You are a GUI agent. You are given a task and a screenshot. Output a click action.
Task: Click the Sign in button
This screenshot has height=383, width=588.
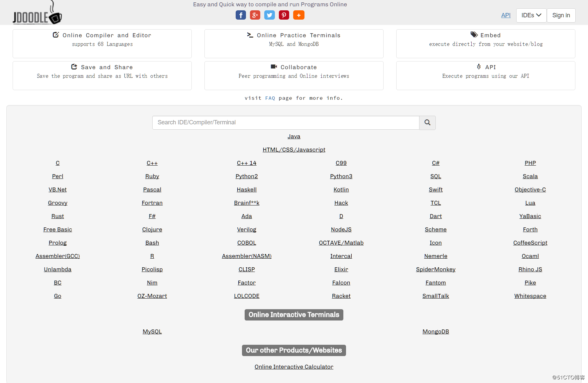[x=561, y=15]
